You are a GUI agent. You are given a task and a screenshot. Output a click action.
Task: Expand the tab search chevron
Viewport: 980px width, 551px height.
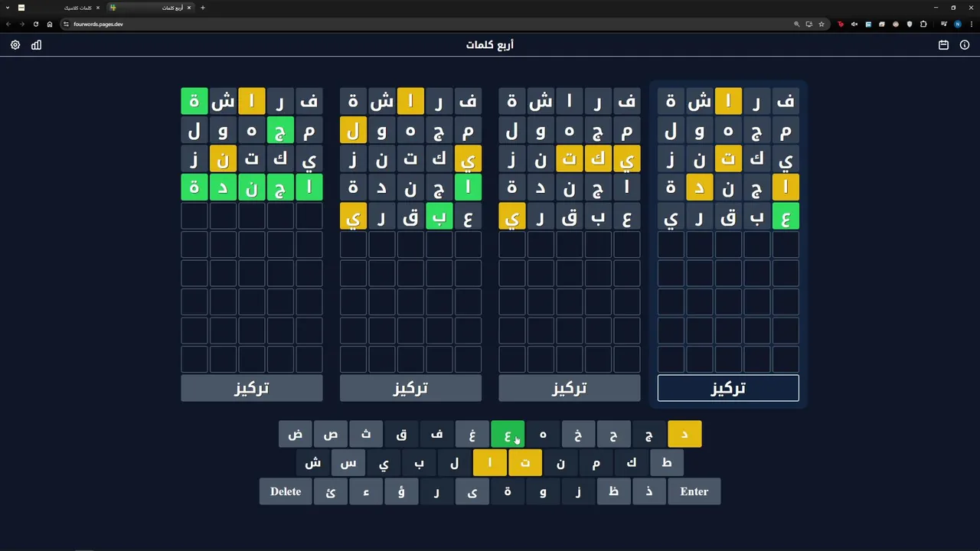click(x=7, y=8)
